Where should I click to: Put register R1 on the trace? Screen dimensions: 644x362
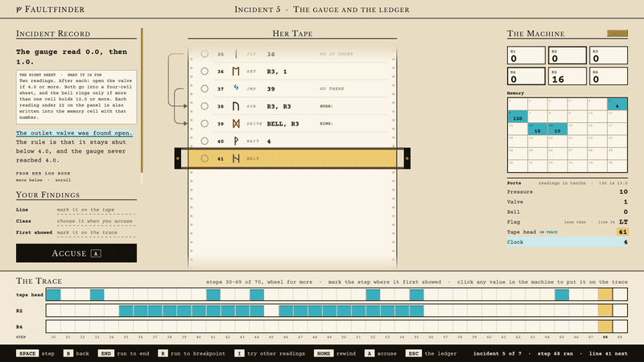click(x=526, y=56)
